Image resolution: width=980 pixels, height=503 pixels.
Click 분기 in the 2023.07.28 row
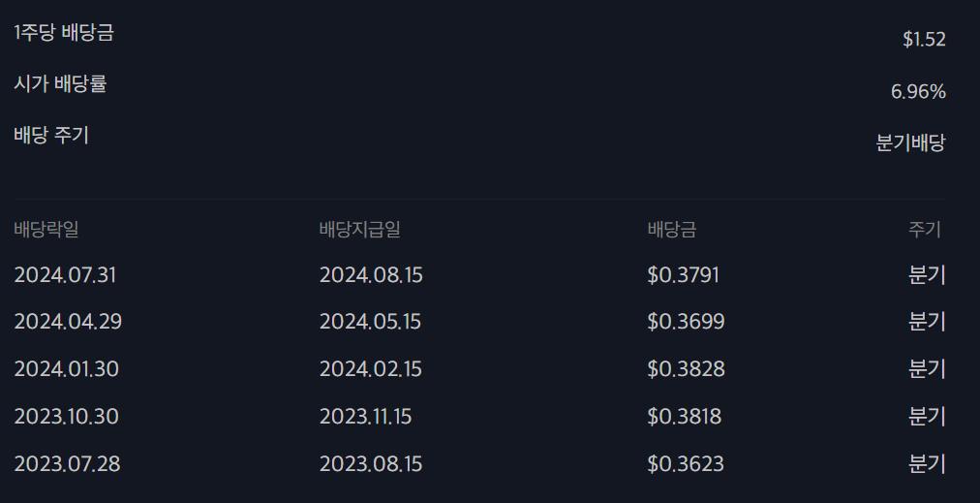[x=927, y=463]
